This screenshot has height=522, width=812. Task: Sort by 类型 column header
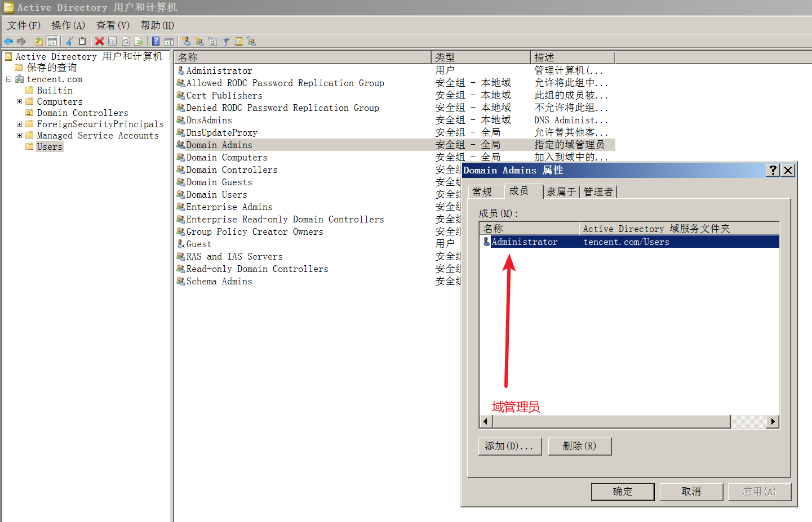481,57
